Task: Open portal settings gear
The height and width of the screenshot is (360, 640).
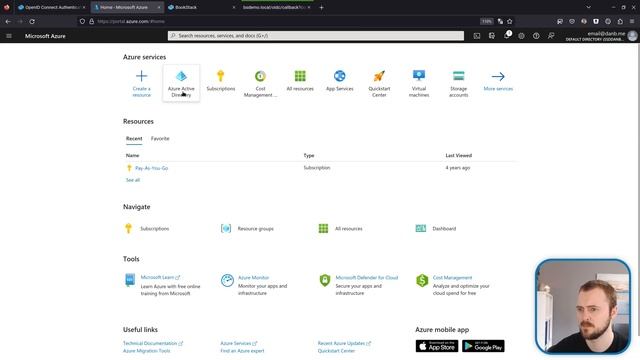Action: pyautogui.click(x=521, y=36)
